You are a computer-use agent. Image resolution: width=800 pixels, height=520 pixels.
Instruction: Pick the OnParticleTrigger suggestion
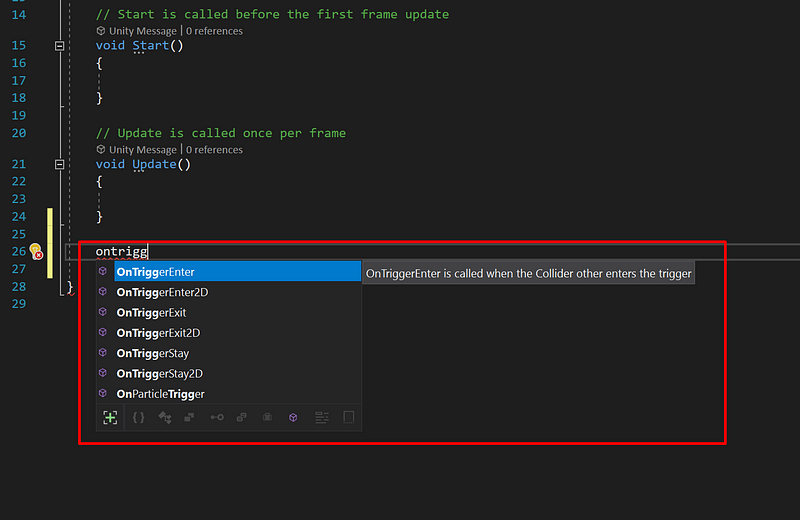coord(160,394)
